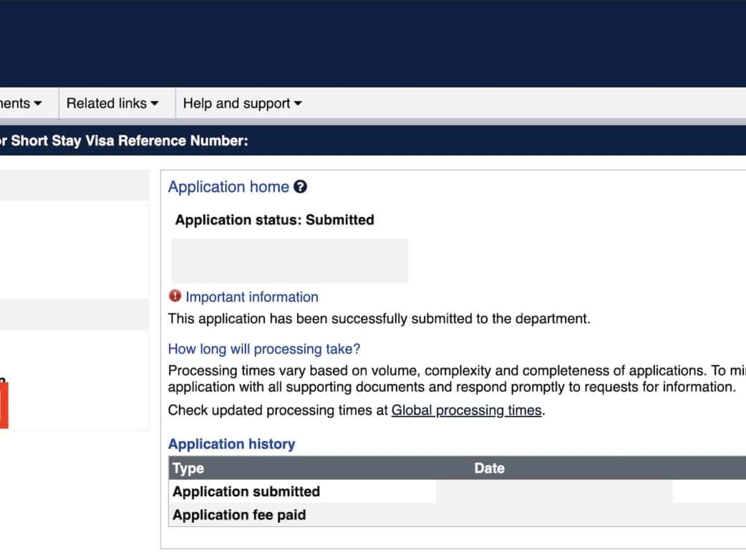The width and height of the screenshot is (746, 560).
Task: Click the Important information heading text
Action: tap(251, 297)
